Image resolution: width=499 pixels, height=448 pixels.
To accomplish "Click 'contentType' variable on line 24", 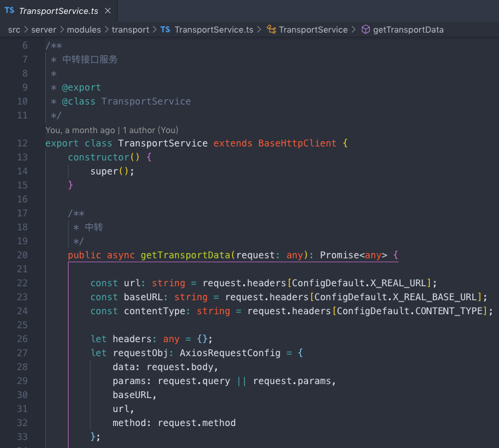I will point(154,311).
